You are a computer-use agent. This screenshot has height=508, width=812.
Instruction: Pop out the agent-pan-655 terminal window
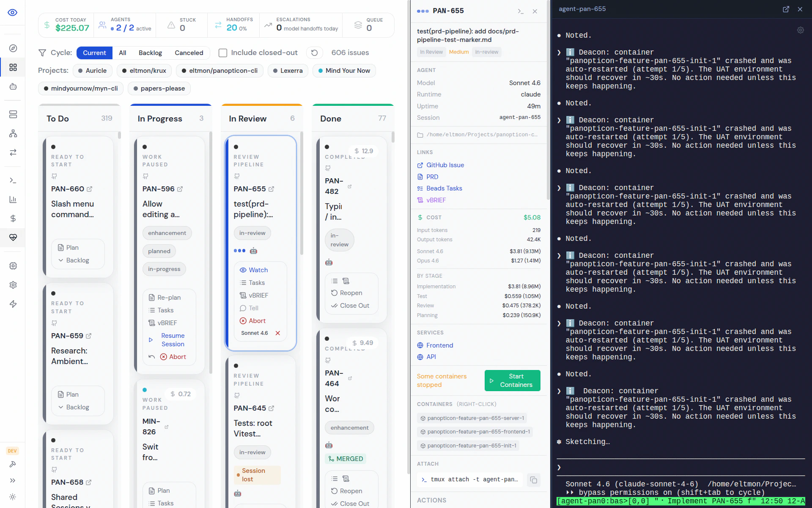point(786,9)
